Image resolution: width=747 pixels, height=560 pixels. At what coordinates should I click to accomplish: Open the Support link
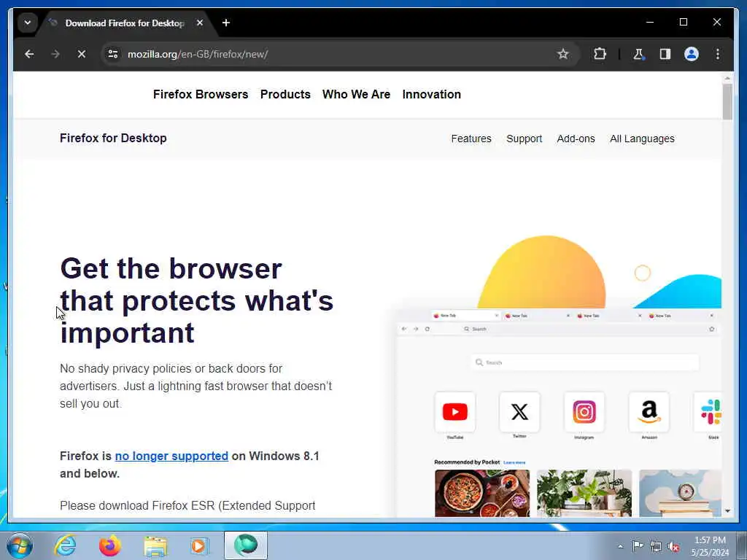point(524,139)
